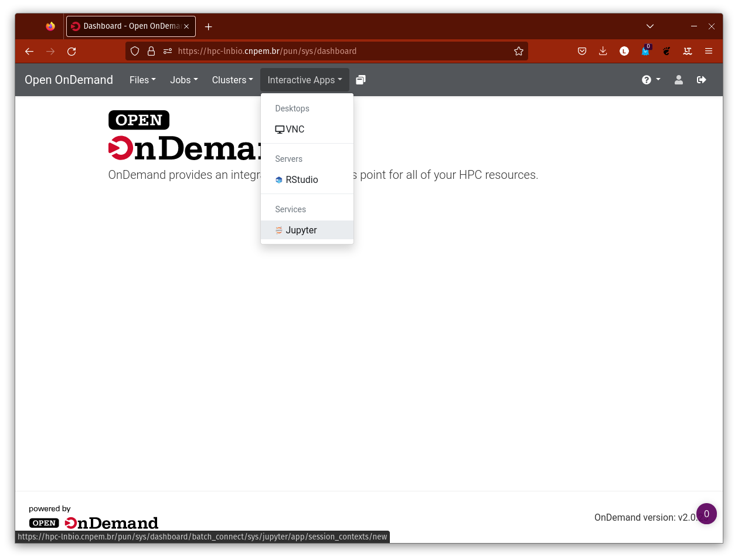Close the Dashboard tab

pyautogui.click(x=186, y=26)
